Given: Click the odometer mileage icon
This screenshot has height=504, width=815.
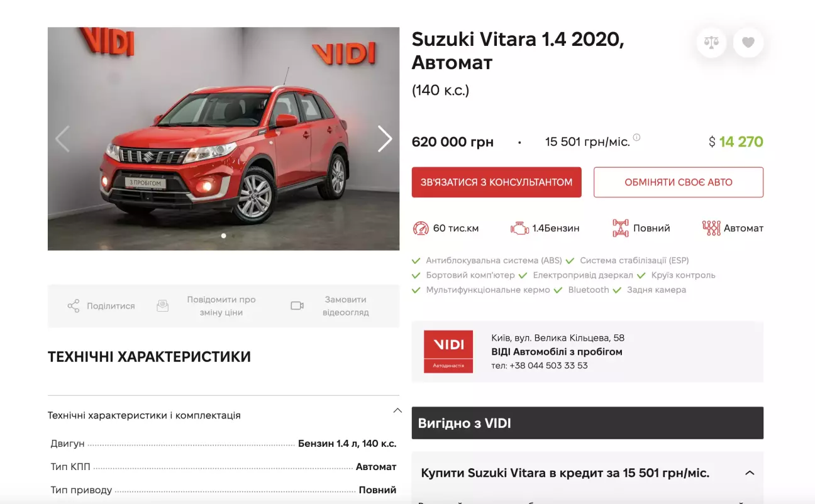Looking at the screenshot, I should [421, 228].
